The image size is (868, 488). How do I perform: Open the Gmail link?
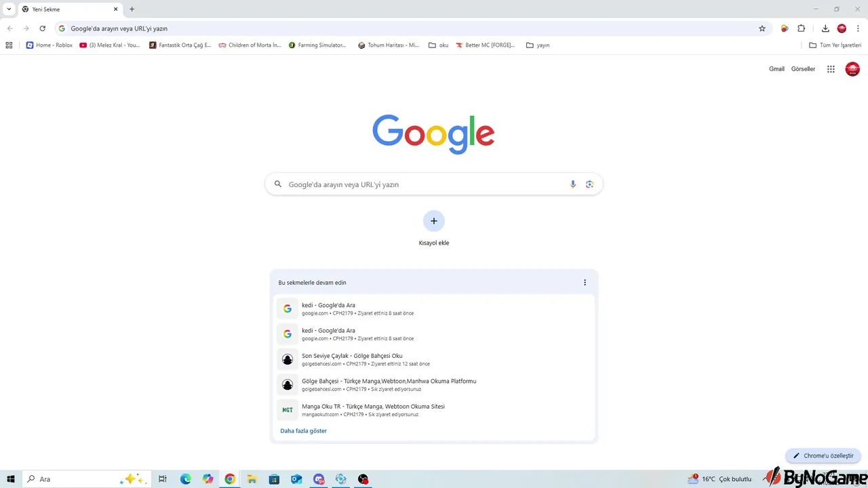[776, 69]
